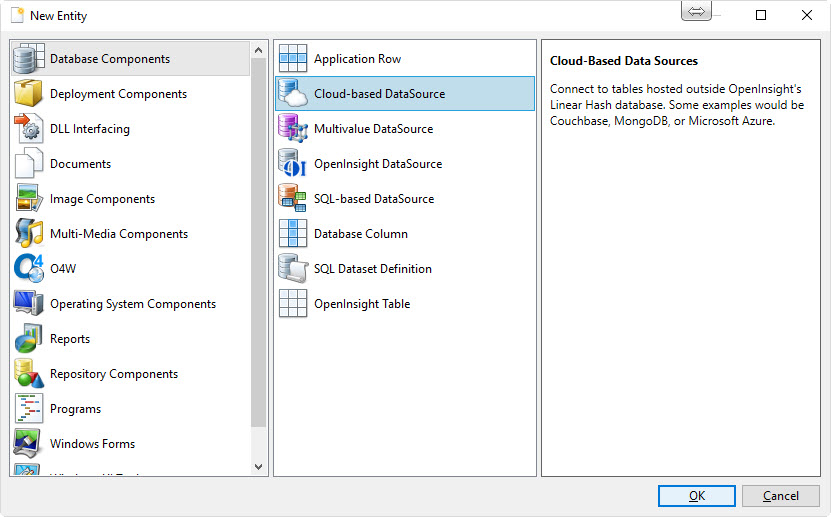
Task: Open the Reports category label
Action: 70,338
